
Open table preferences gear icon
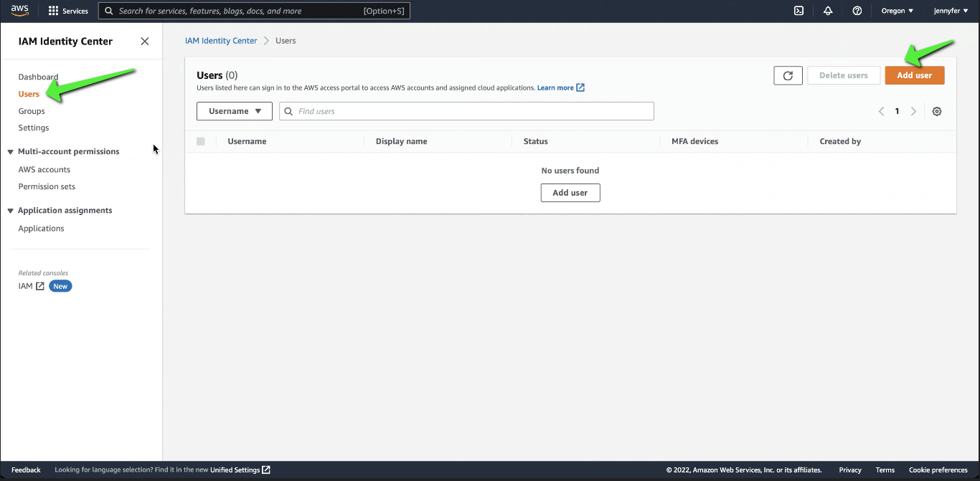click(937, 111)
